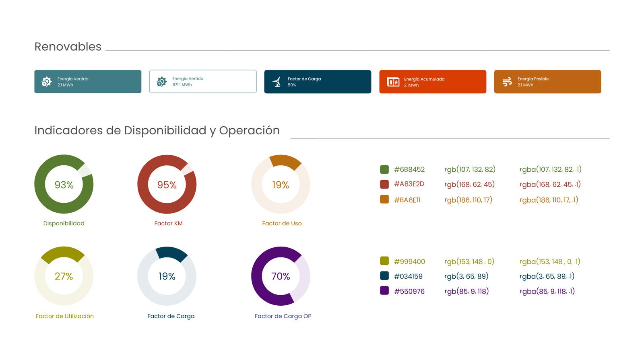Click the gear icon in the white 871.1 MWh card
Image resolution: width=644 pixels, height=362 pixels.
click(161, 82)
